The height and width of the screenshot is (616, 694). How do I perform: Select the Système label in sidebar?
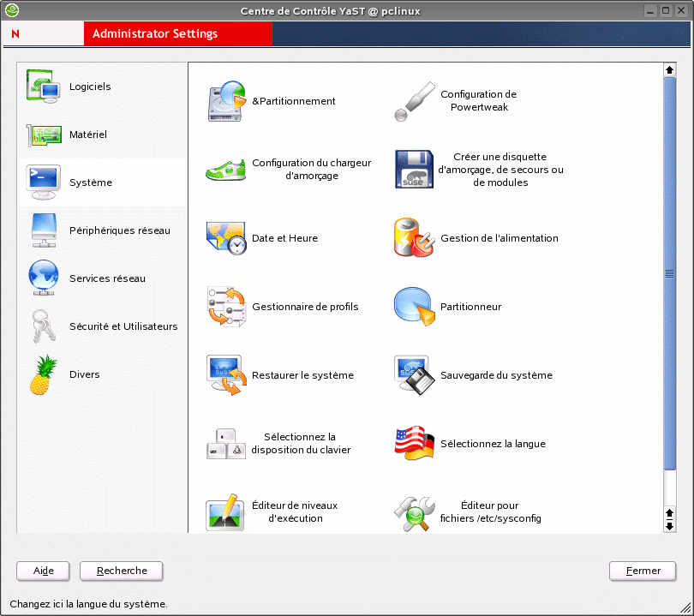point(91,182)
